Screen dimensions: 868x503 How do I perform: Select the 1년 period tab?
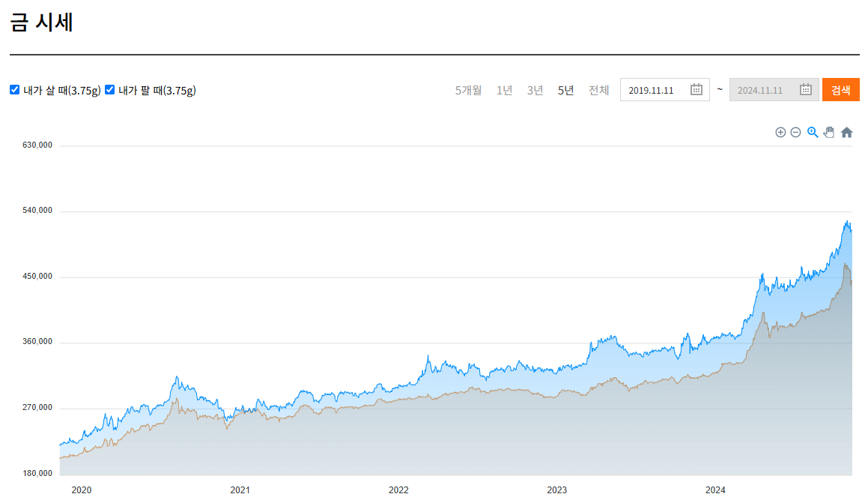(504, 90)
